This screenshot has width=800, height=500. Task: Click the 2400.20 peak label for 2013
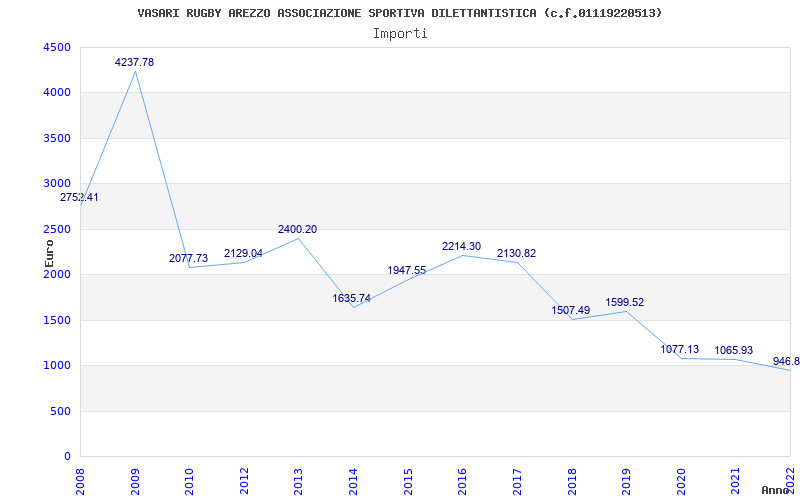point(297,229)
